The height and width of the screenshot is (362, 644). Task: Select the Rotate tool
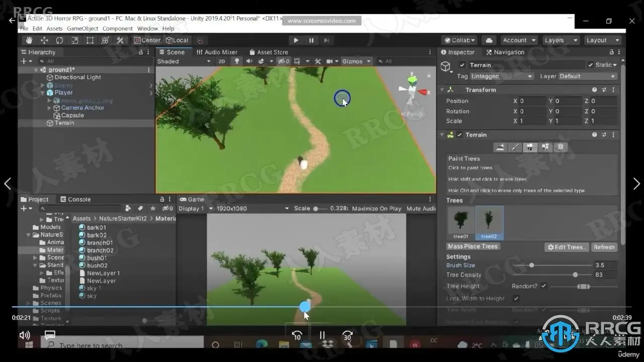59,40
